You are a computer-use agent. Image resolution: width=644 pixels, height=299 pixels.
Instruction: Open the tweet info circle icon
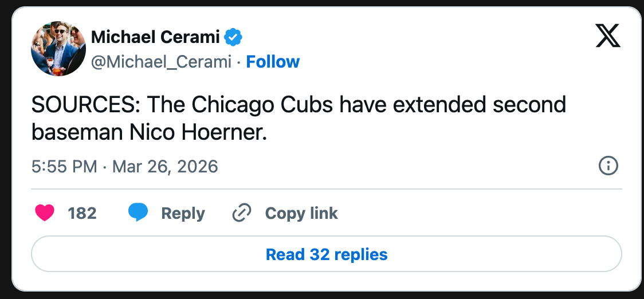pyautogui.click(x=607, y=166)
